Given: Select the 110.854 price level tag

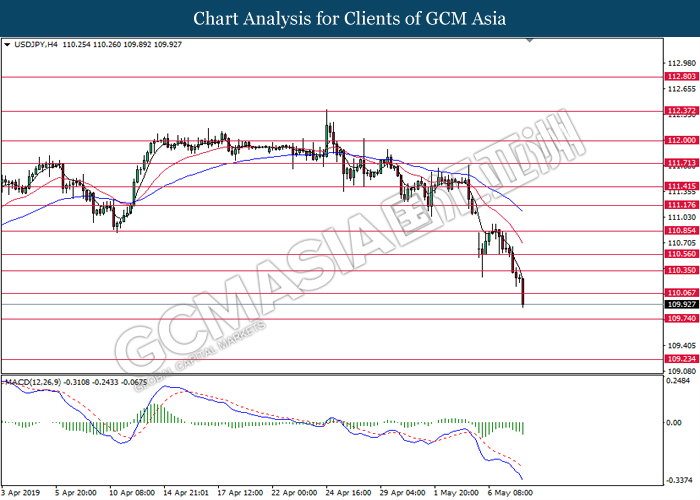Looking at the screenshot, I should tap(681, 230).
